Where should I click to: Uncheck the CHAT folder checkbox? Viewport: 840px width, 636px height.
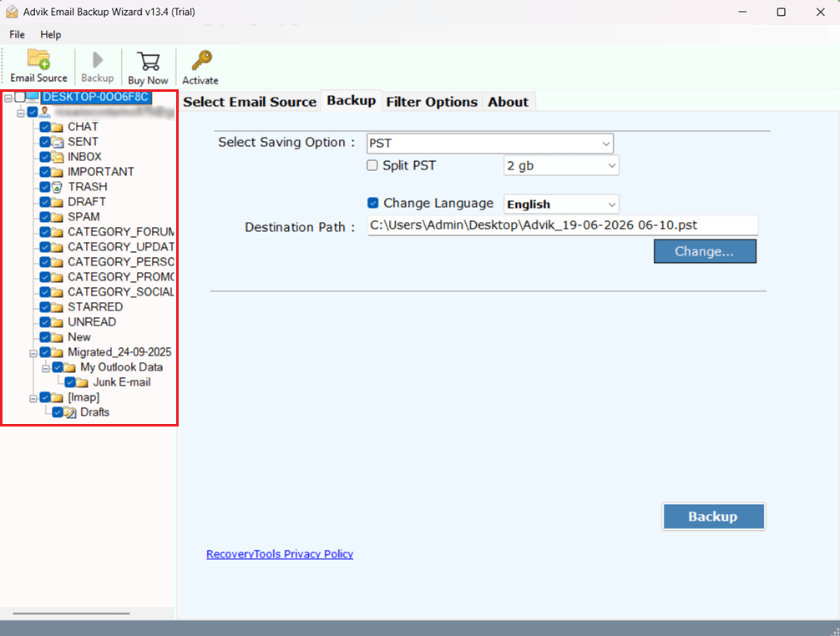tap(45, 127)
